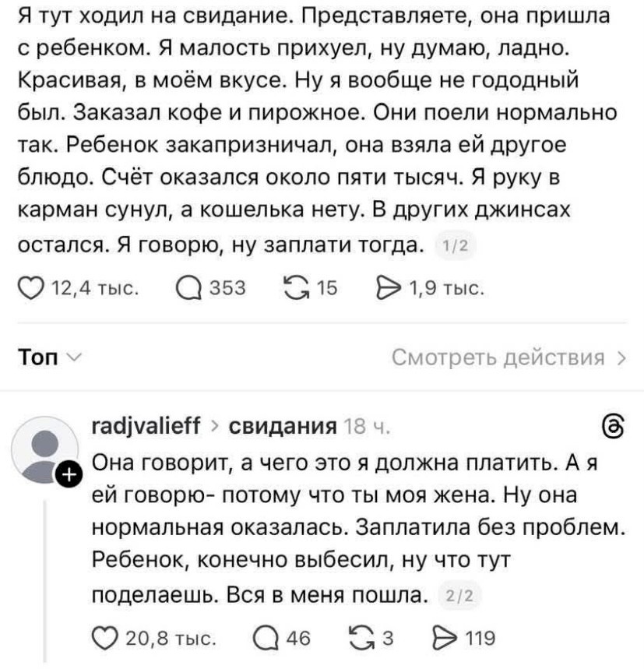Viewport: 644px width, 669px height.
Task: Tap the 1/2 thread part indicator
Action: point(451,248)
